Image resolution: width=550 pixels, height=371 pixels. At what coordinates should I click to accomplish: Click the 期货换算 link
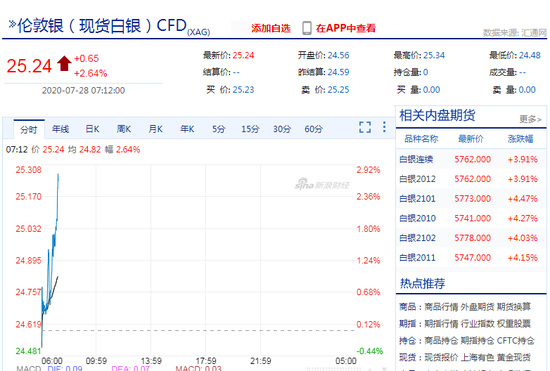(514, 307)
